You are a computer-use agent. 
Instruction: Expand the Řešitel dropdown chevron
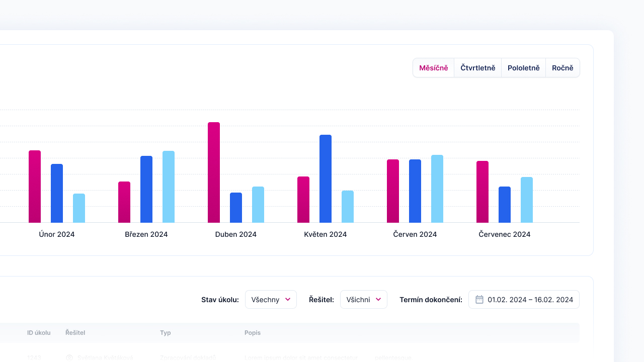(x=379, y=299)
